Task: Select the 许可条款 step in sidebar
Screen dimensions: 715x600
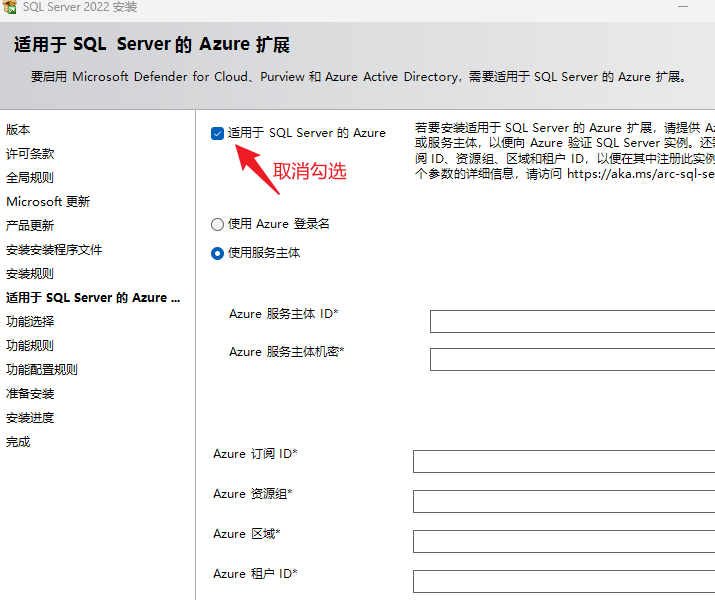Action: pyautogui.click(x=30, y=154)
